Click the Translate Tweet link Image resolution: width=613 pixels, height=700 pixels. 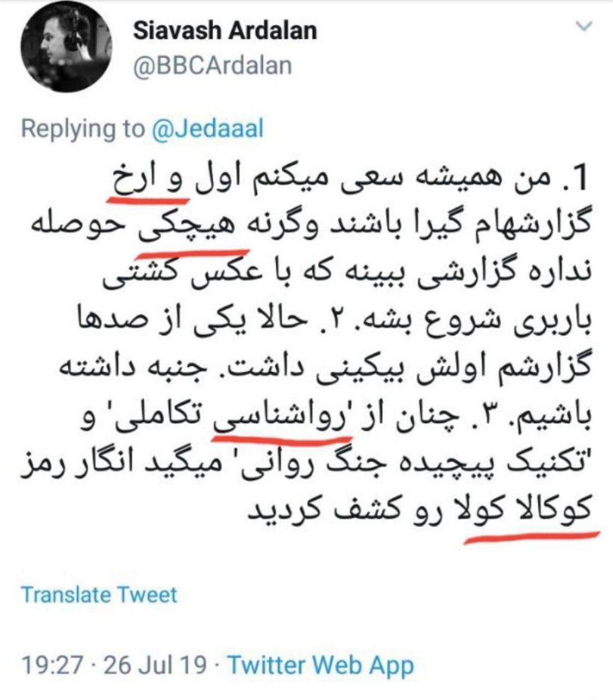[99, 594]
